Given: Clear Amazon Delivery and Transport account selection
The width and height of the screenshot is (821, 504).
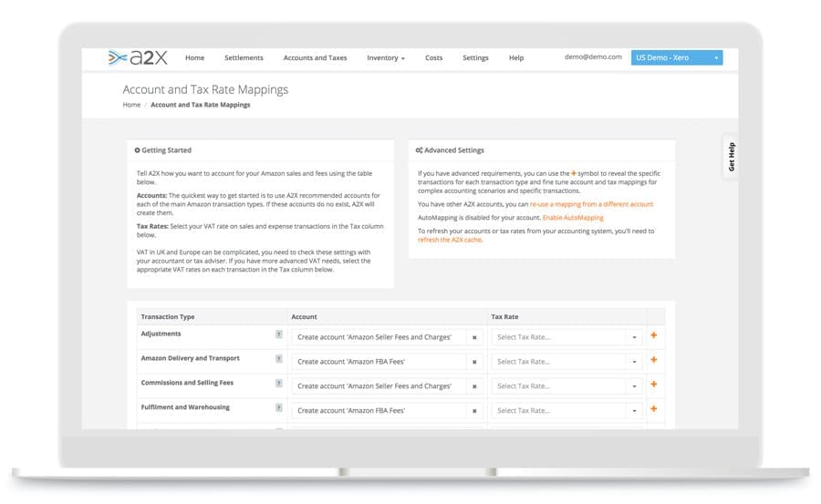Looking at the screenshot, I should point(474,362).
